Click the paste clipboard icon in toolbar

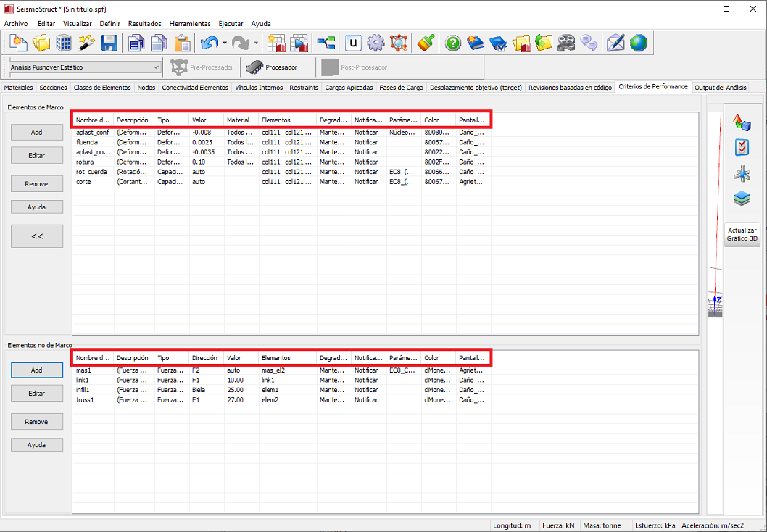coord(182,43)
